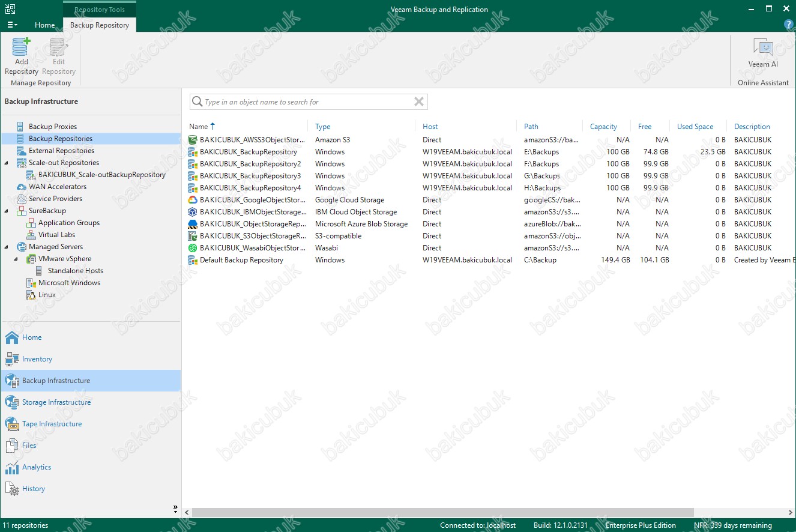Sort by the Type column header

click(323, 127)
